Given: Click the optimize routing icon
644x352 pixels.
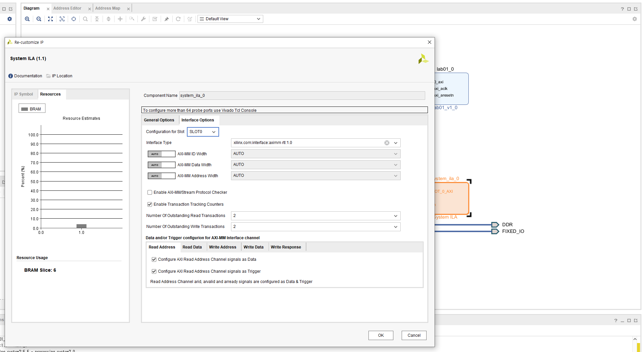Looking at the screenshot, I should coord(190,19).
